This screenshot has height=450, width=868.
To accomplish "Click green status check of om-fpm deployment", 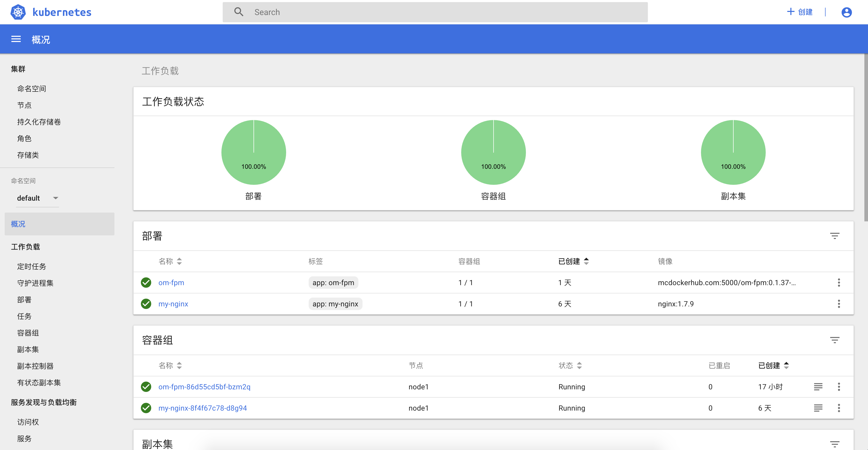I will 146,282.
